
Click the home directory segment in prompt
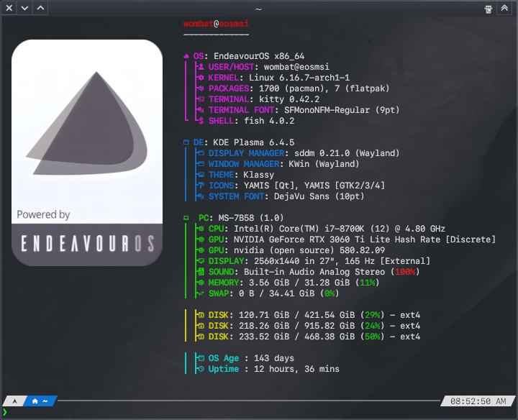click(x=40, y=401)
